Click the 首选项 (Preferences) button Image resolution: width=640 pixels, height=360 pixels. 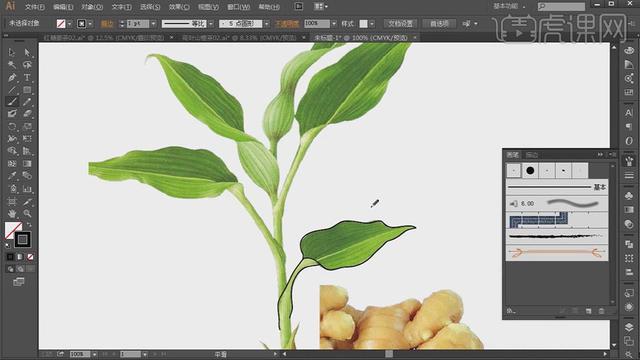click(x=440, y=24)
